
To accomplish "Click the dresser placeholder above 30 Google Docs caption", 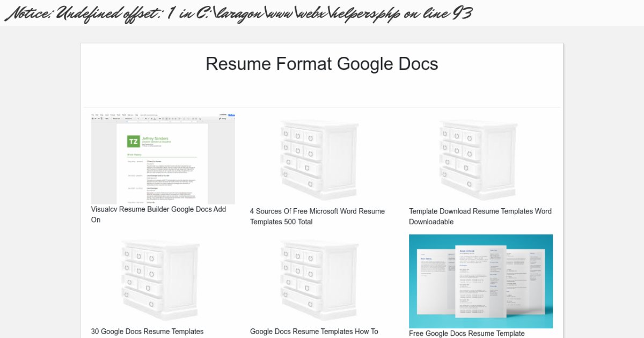I will 160,280.
